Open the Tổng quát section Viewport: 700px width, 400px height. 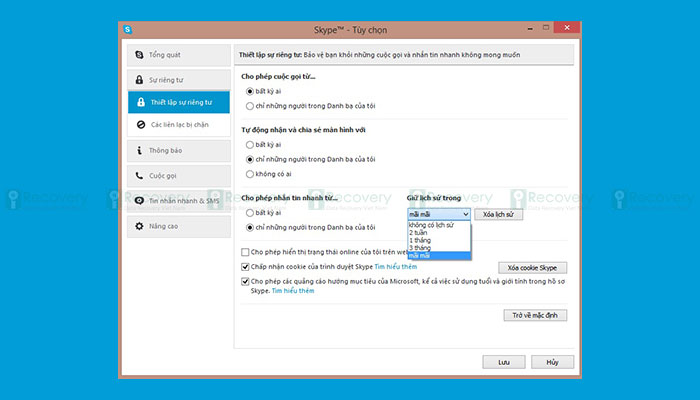coord(179,55)
